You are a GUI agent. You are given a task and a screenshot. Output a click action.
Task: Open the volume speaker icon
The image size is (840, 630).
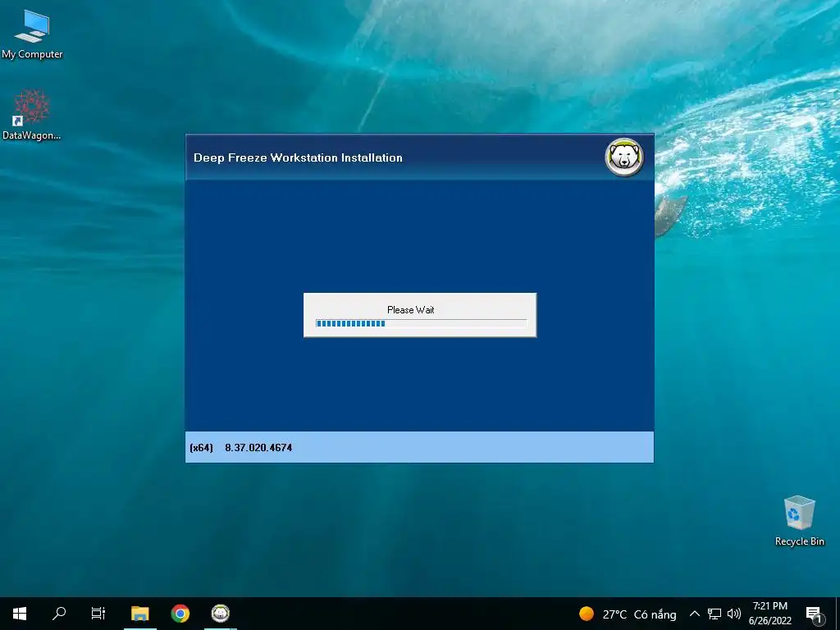(734, 614)
